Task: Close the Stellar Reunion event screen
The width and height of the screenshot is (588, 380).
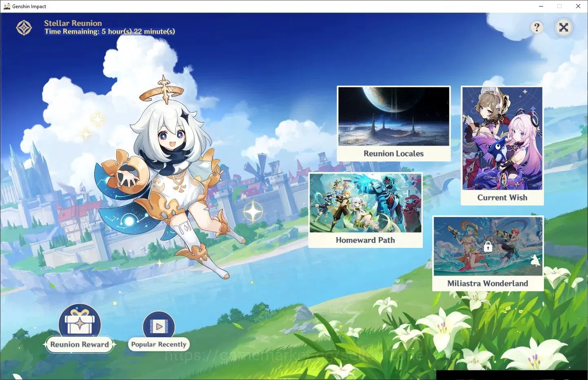Action: pyautogui.click(x=564, y=27)
